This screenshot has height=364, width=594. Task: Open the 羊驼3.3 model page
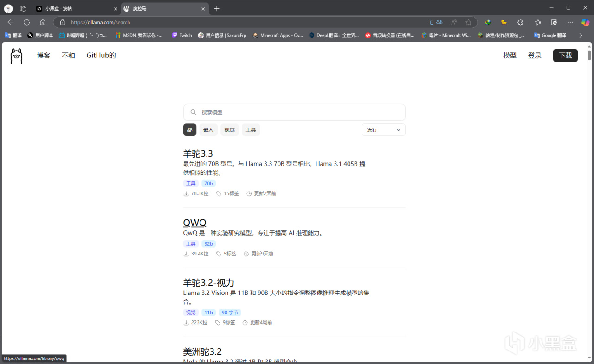198,153
